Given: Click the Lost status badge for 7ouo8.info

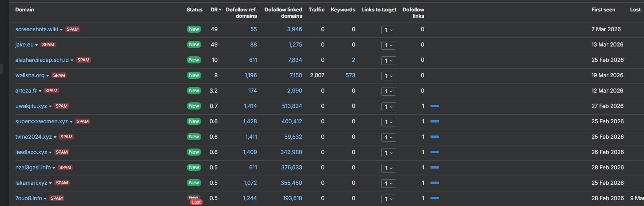Looking at the screenshot, I should click(196, 202).
